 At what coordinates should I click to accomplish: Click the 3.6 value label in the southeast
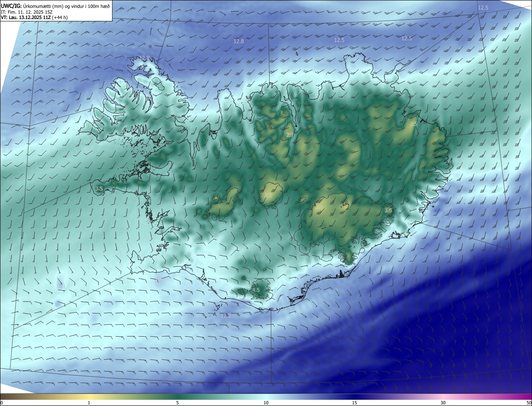[388, 210]
